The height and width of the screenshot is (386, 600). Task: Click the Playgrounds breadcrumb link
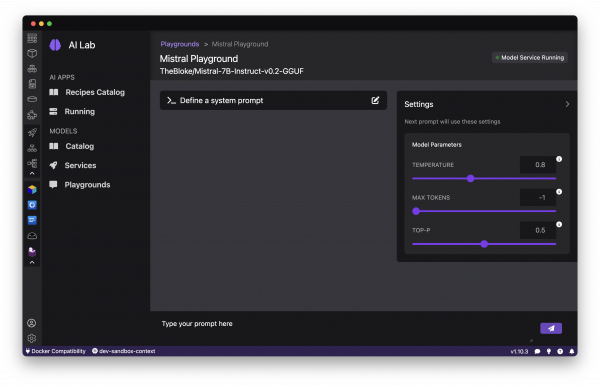click(x=180, y=44)
